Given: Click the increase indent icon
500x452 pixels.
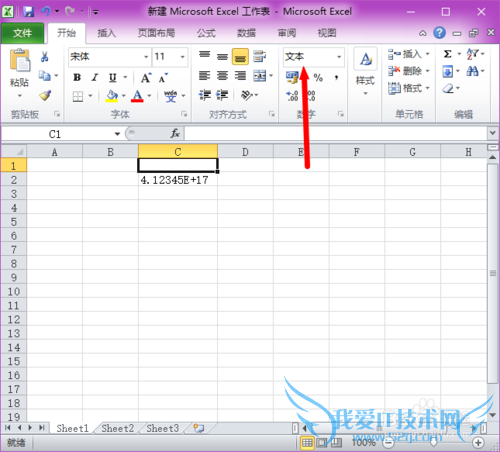Looking at the screenshot, I should [222, 95].
